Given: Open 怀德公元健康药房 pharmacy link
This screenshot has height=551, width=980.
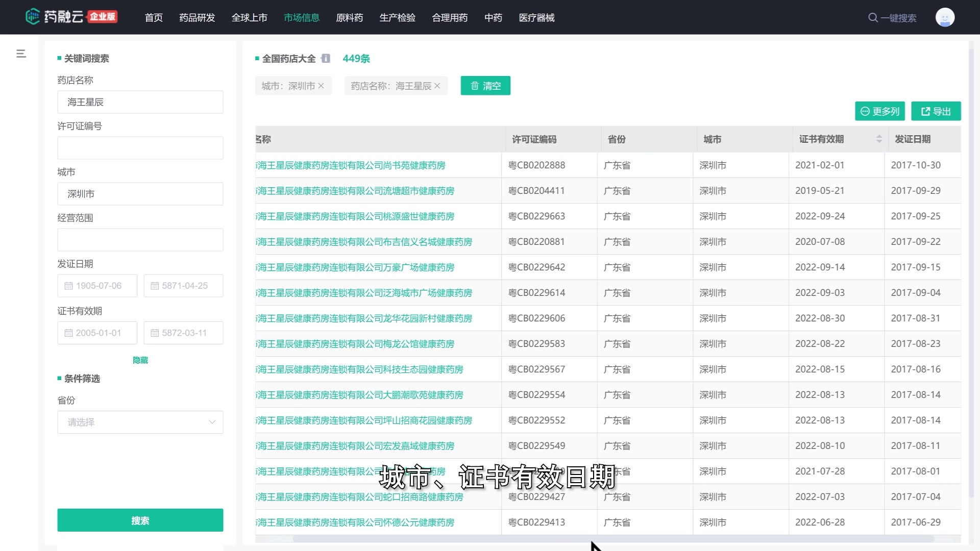Looking at the screenshot, I should [355, 522].
